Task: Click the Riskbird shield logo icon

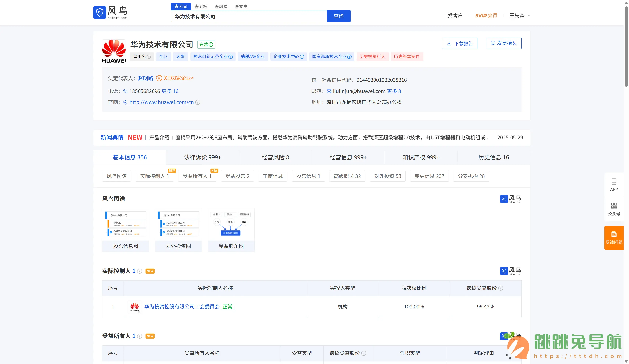Action: 100,13
